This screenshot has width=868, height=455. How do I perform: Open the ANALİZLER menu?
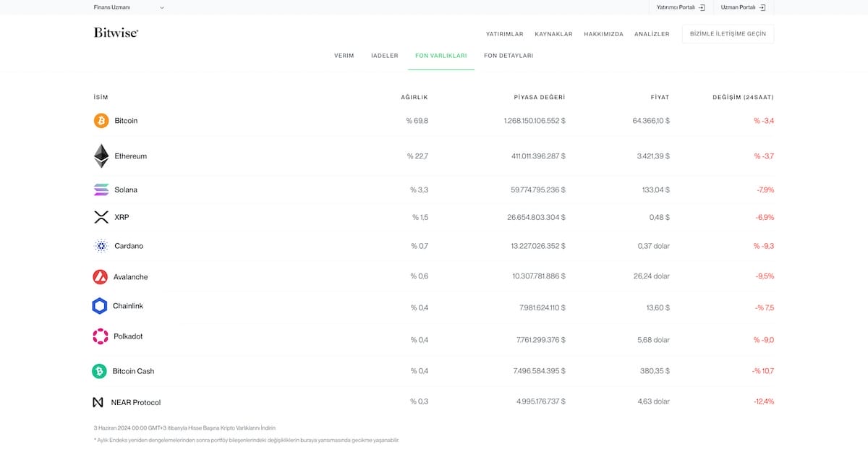[651, 33]
